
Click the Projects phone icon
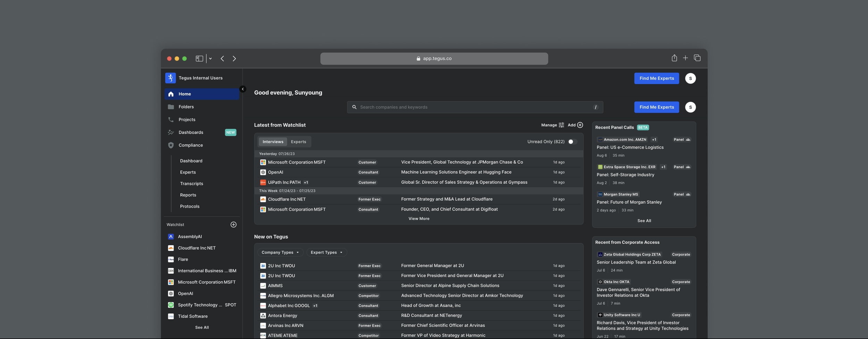pyautogui.click(x=171, y=120)
